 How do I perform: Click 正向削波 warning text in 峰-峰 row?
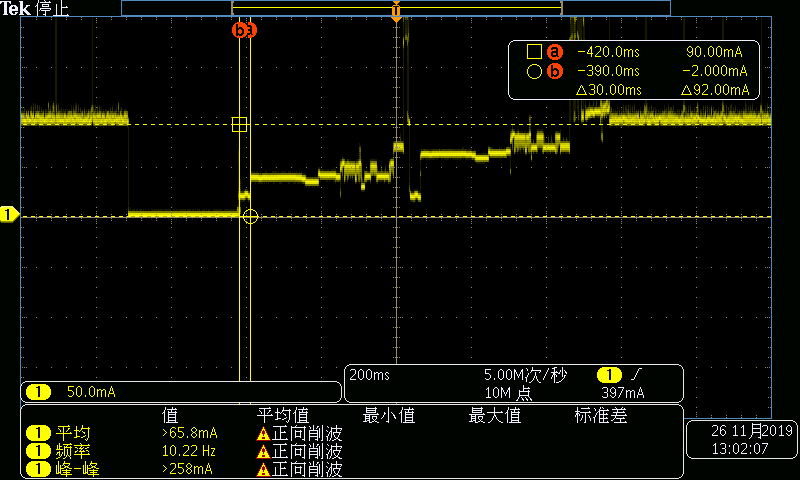(307, 469)
